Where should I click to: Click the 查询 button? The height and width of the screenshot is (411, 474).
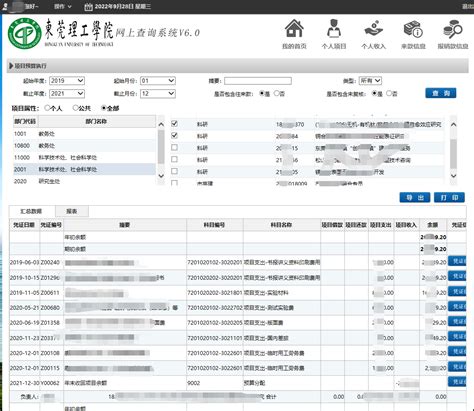(441, 93)
